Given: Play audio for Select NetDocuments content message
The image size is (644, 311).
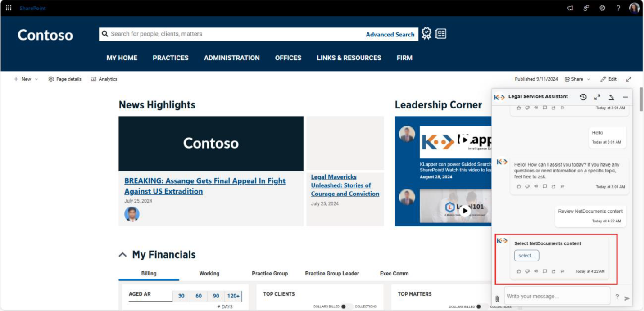Looking at the screenshot, I should (x=536, y=271).
